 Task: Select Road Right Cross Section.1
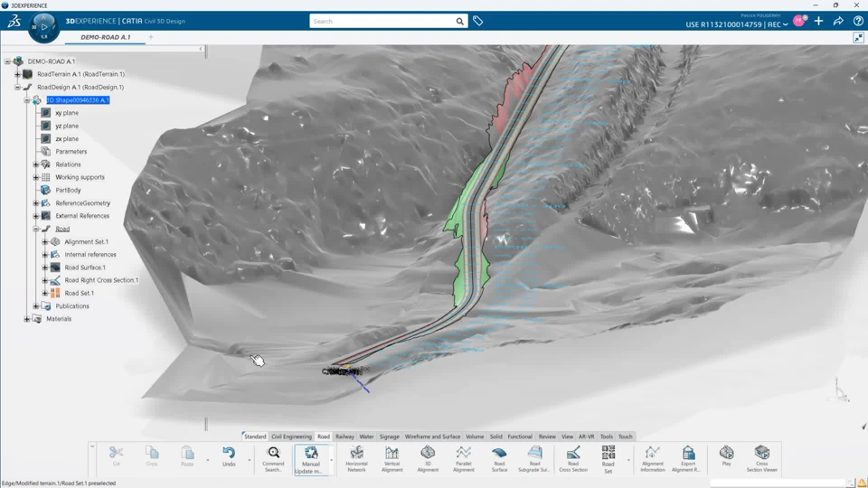(101, 280)
